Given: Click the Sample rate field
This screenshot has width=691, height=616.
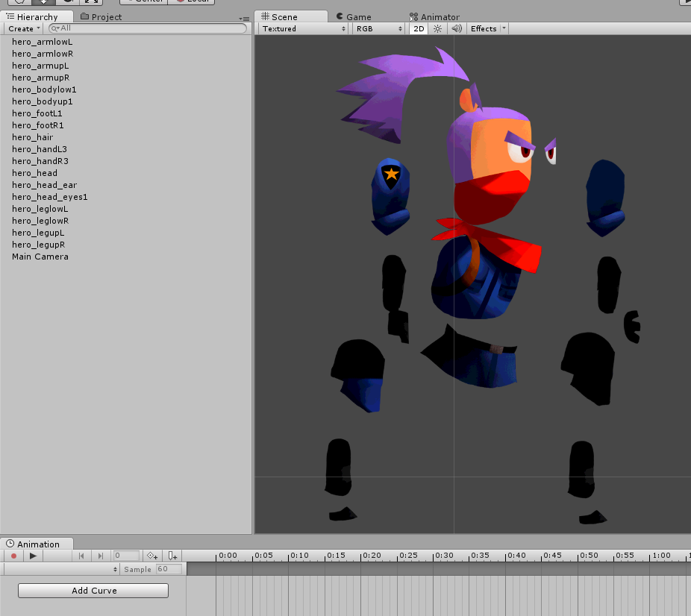Looking at the screenshot, I should pos(169,569).
